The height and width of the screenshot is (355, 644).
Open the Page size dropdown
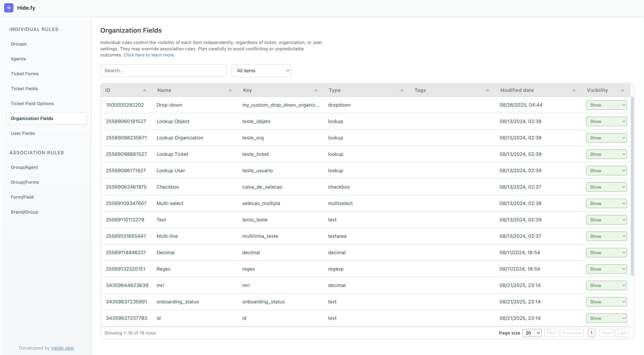[532, 333]
